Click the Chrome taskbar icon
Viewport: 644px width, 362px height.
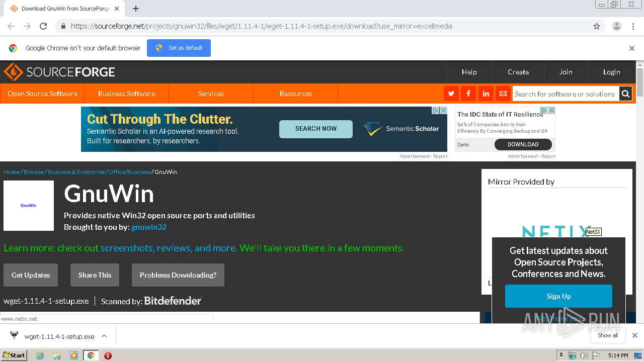(91, 355)
